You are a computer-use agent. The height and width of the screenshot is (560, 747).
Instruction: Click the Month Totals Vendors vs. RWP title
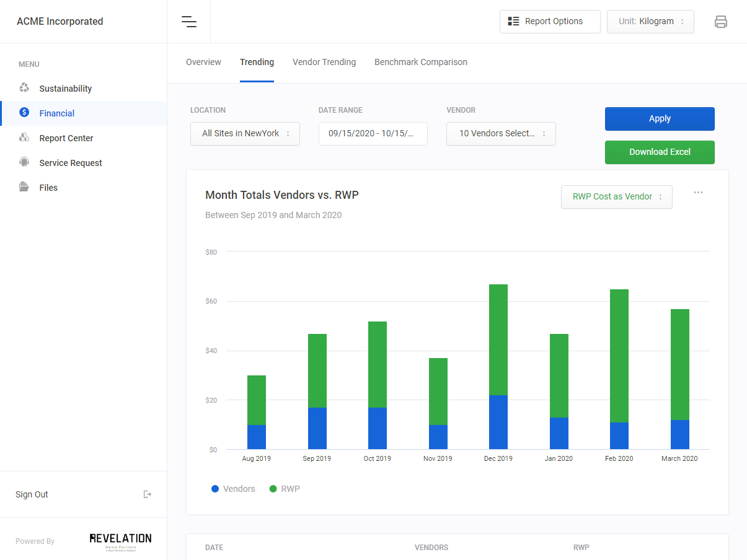[x=282, y=195]
